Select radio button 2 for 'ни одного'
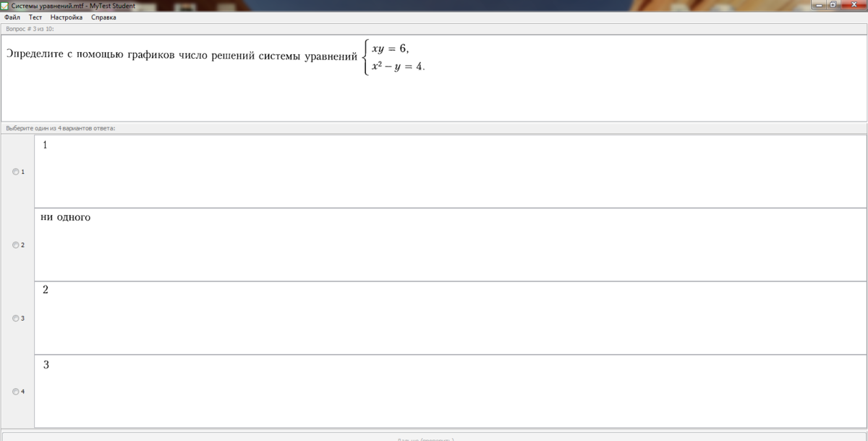Screen dimensions: 868x441 pos(16,245)
